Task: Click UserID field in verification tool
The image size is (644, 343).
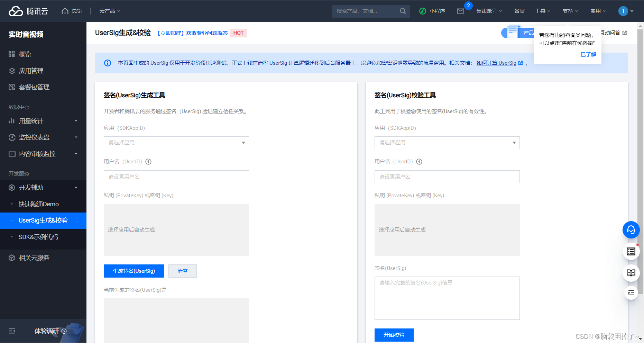Action: (447, 177)
